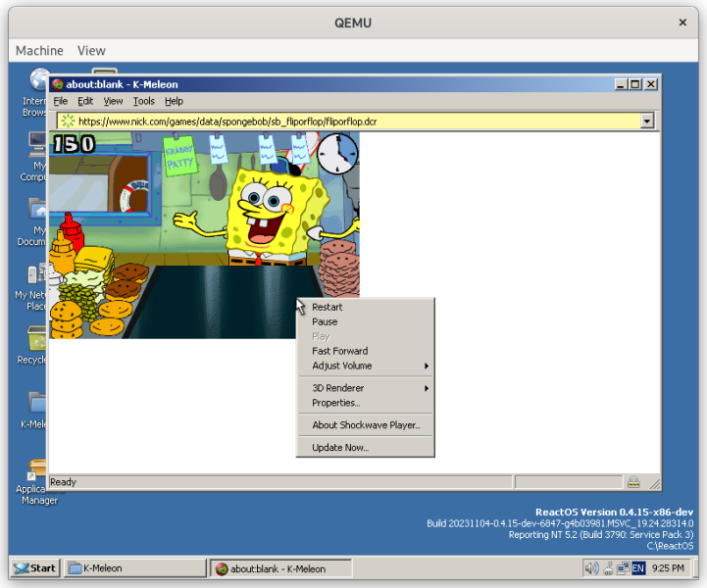707x588 pixels.
Task: Close the QEMU window
Action: point(682,23)
